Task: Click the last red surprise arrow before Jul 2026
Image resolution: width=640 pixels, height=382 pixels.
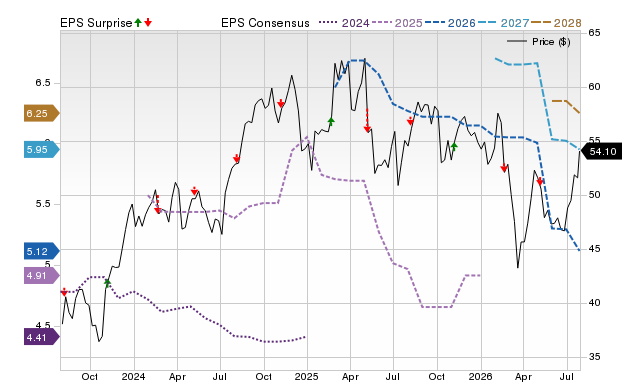Action: 540,181
